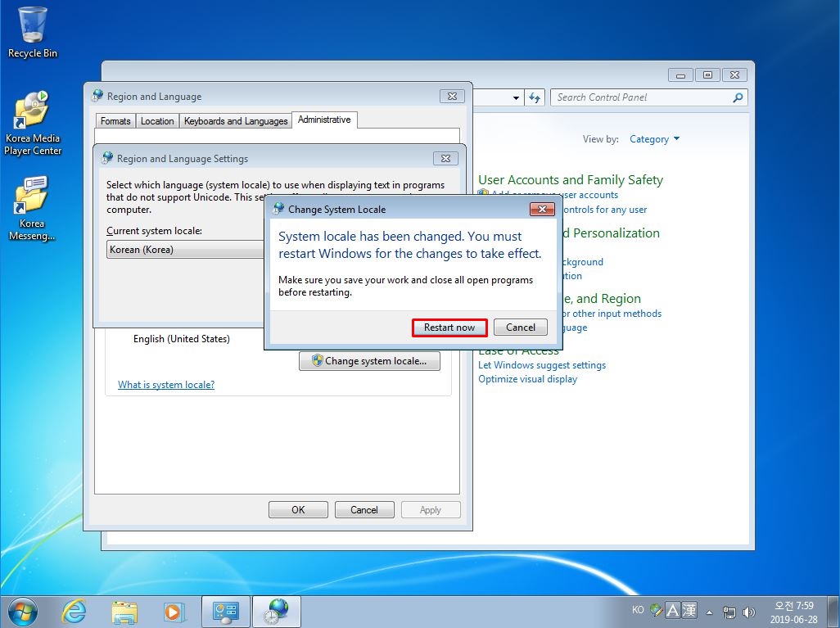Image resolution: width=840 pixels, height=628 pixels.
Task: Maximize the Control Panel window
Action: (707, 75)
